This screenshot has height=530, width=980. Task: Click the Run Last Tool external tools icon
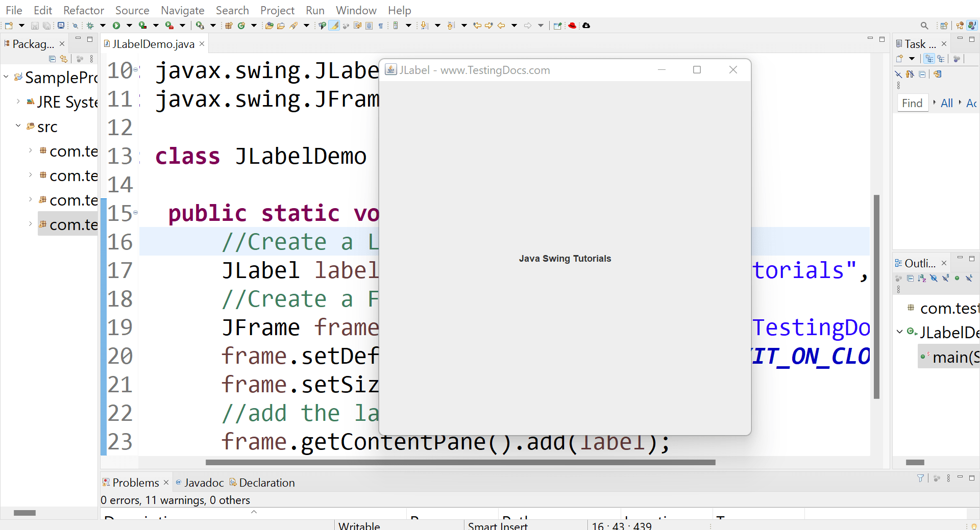(x=169, y=26)
